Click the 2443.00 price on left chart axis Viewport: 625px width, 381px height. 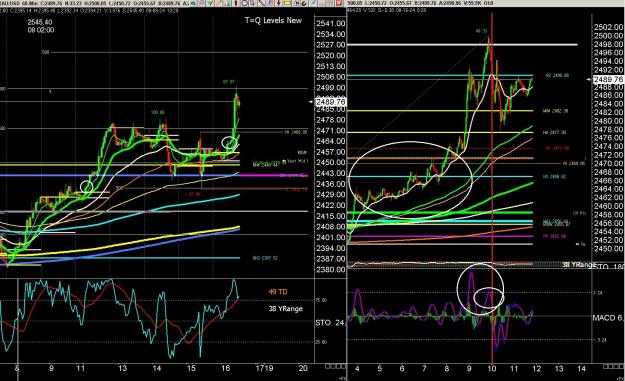tap(330, 173)
